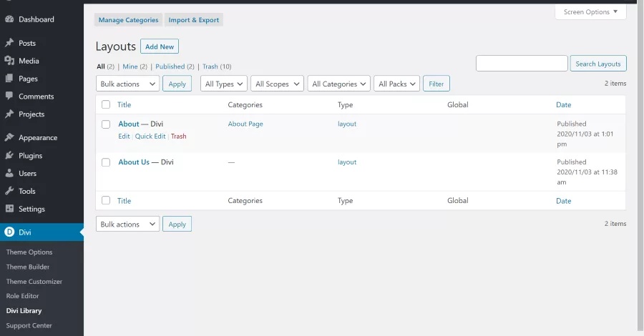The image size is (644, 336).
Task: Check the About — Divi row checkbox
Action: 106,124
